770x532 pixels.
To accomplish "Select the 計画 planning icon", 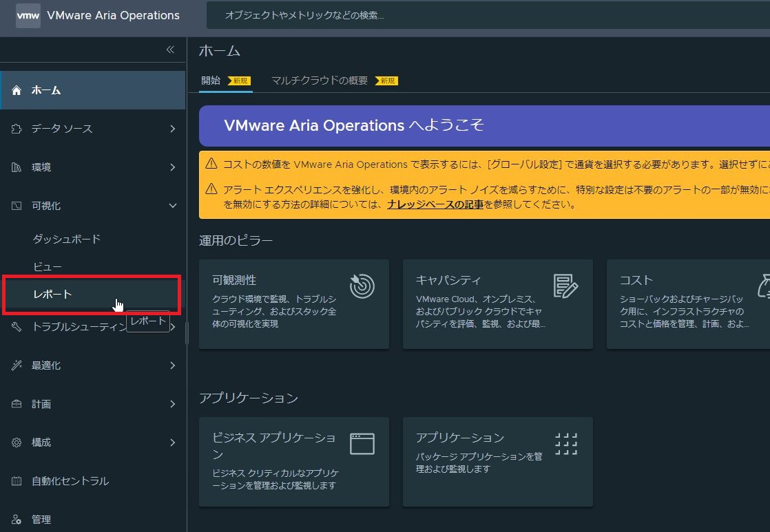I will tap(15, 404).
